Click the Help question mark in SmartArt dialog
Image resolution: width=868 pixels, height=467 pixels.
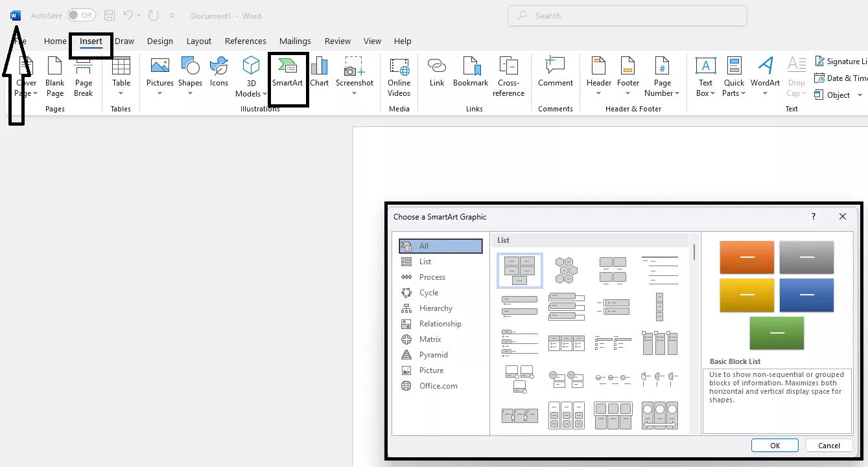pos(814,217)
